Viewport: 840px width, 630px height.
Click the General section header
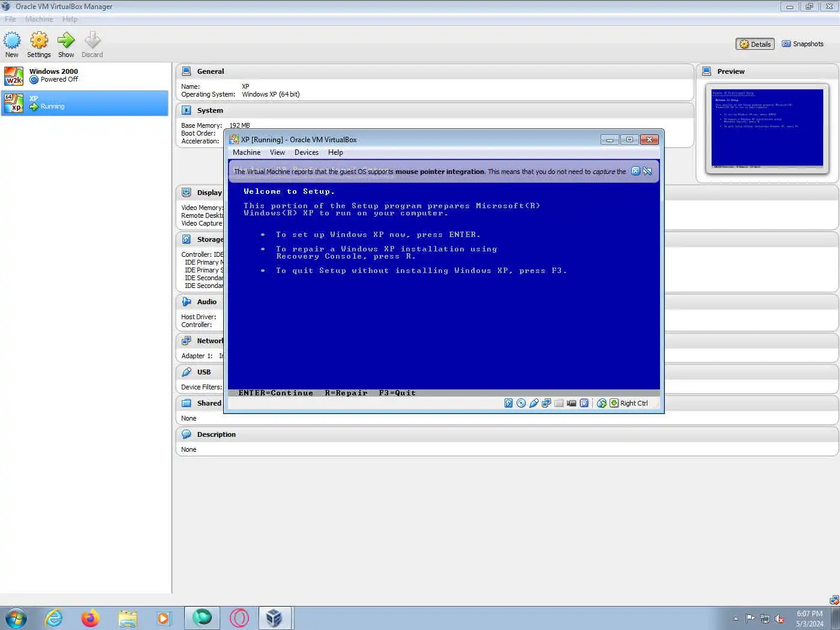point(435,71)
